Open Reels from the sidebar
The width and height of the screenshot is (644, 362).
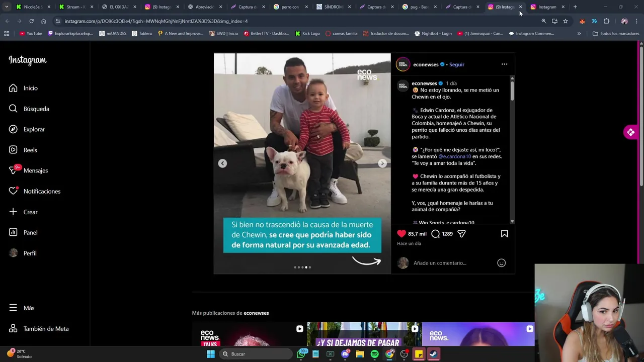[x=23, y=150]
